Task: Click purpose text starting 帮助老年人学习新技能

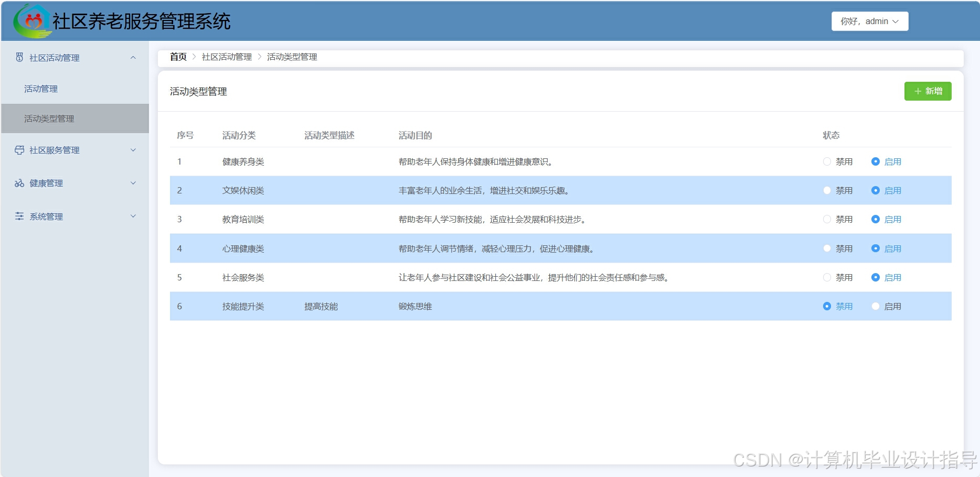Action: 492,219
